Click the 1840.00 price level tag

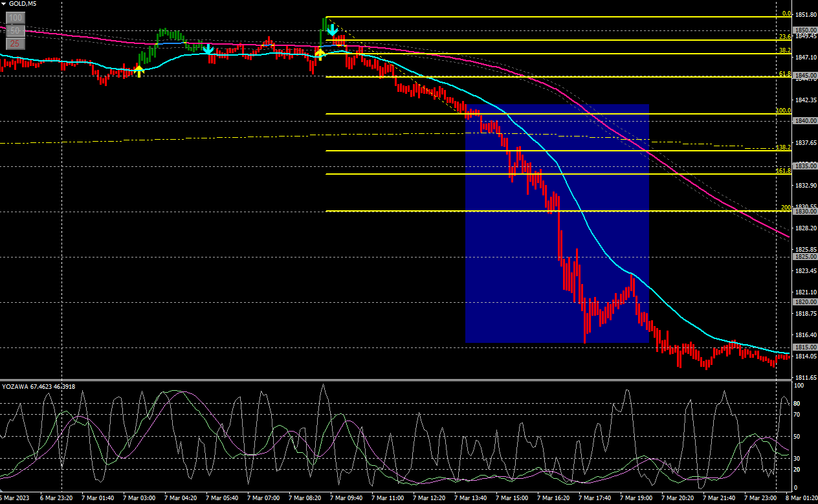[806, 121]
